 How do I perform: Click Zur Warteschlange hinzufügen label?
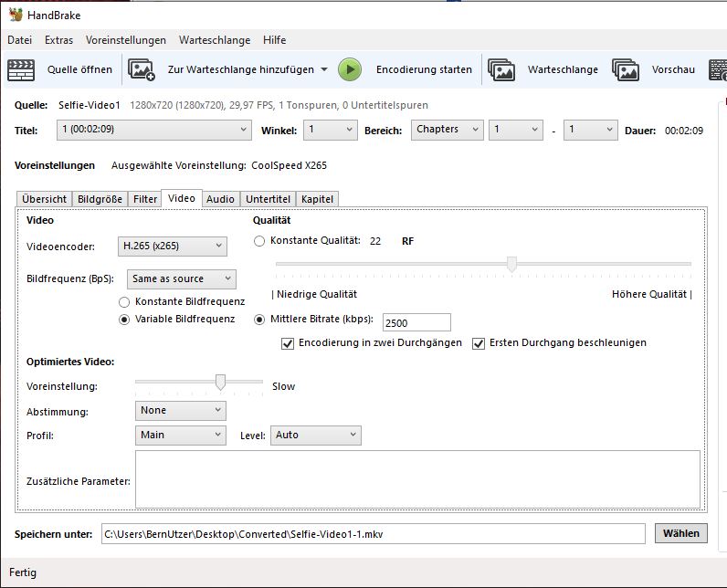coord(240,69)
